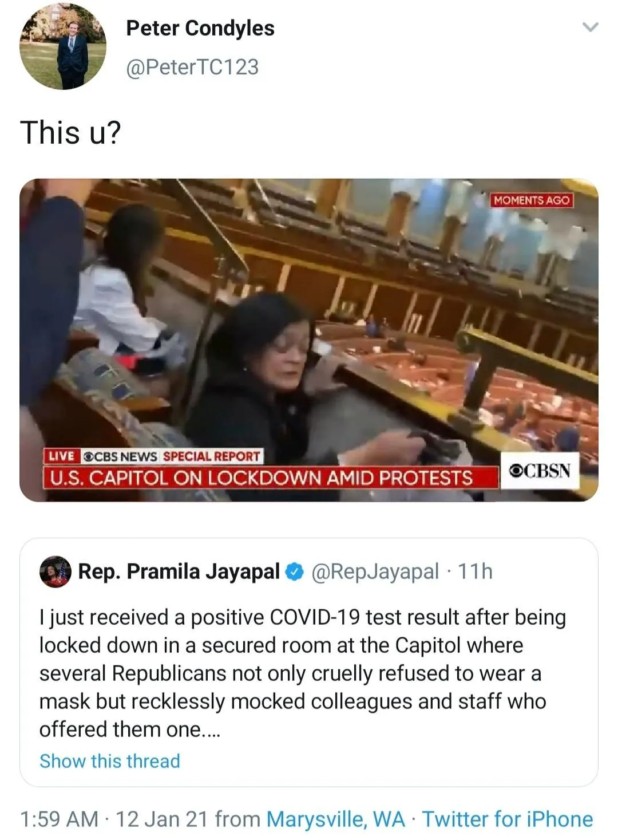This screenshot has width=618, height=840.
Task: Click the blue verified badge
Action: [295, 571]
